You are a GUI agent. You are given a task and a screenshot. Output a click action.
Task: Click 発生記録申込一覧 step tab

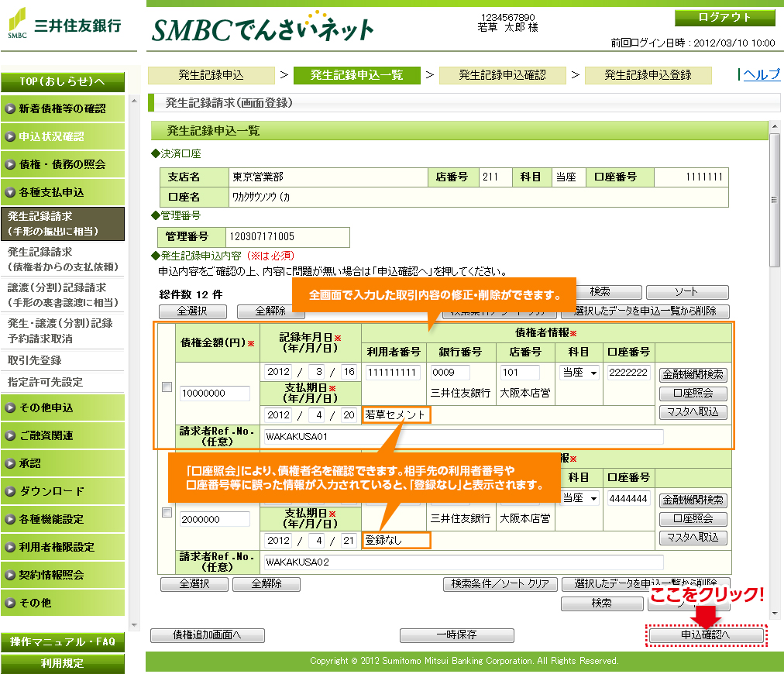pyautogui.click(x=356, y=75)
